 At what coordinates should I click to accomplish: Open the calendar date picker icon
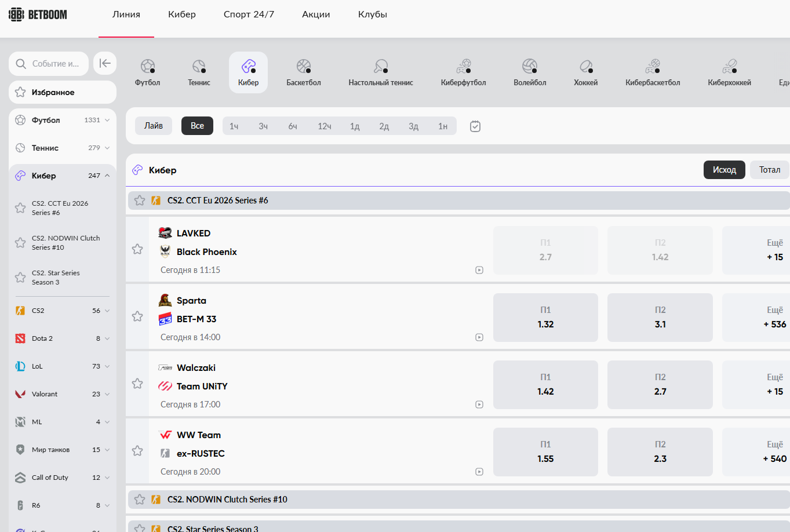[475, 126]
